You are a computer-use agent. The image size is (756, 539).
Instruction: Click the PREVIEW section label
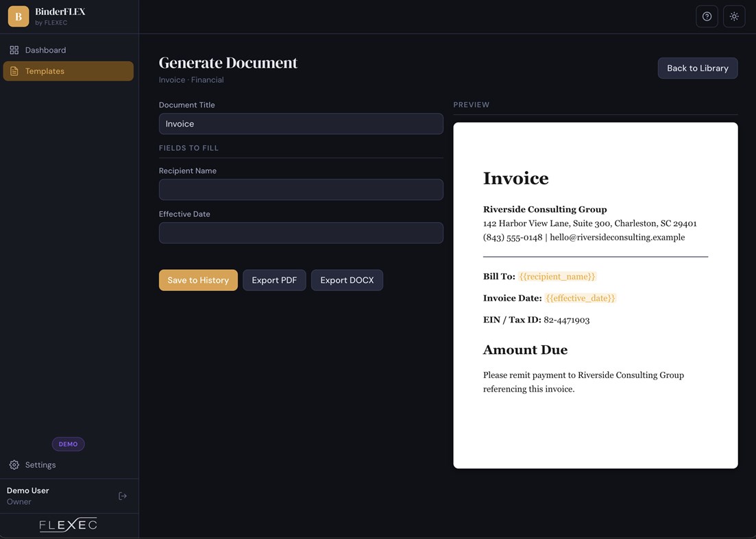click(471, 105)
